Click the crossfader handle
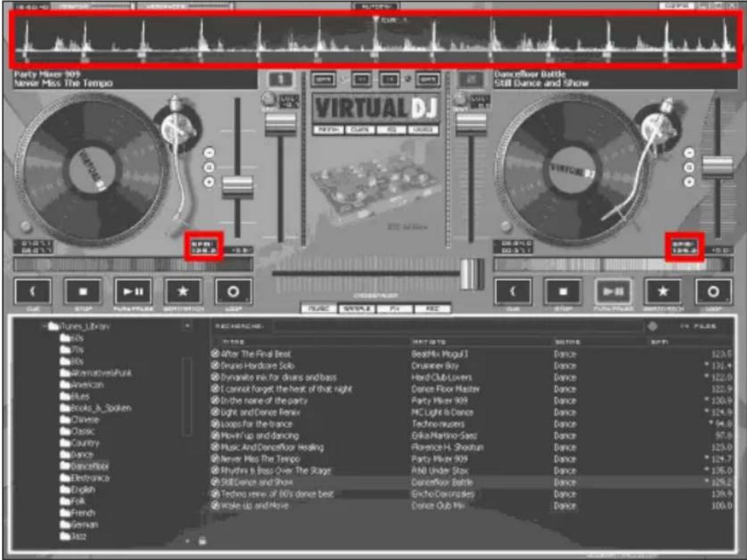The image size is (747, 560). [471, 274]
